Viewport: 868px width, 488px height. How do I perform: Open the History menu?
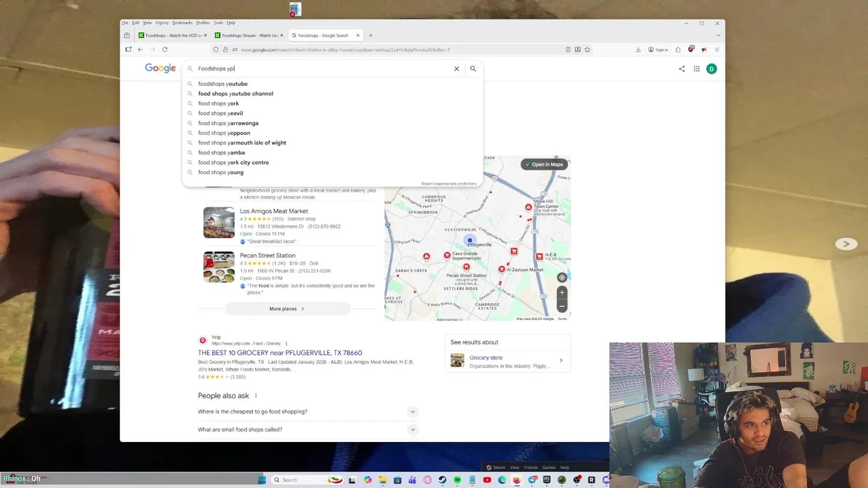[161, 22]
